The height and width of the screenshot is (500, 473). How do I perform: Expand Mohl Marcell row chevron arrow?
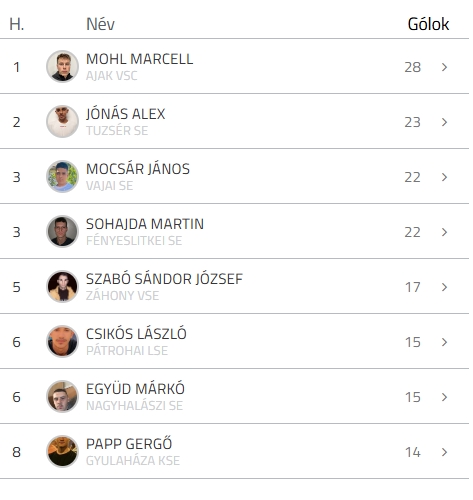pyautogui.click(x=444, y=67)
